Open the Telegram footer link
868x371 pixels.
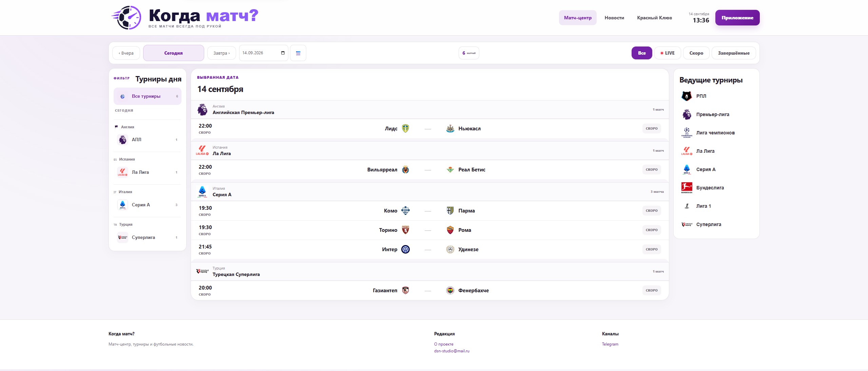[610, 344]
